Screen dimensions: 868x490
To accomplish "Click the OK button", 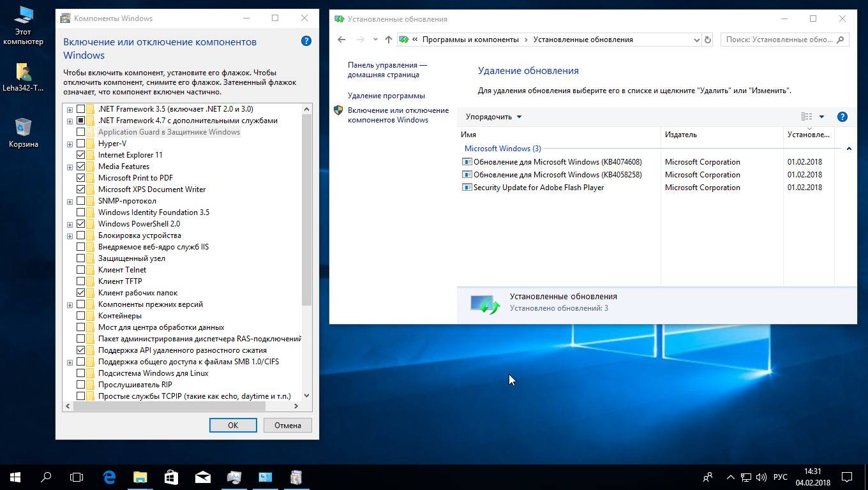I will [233, 425].
